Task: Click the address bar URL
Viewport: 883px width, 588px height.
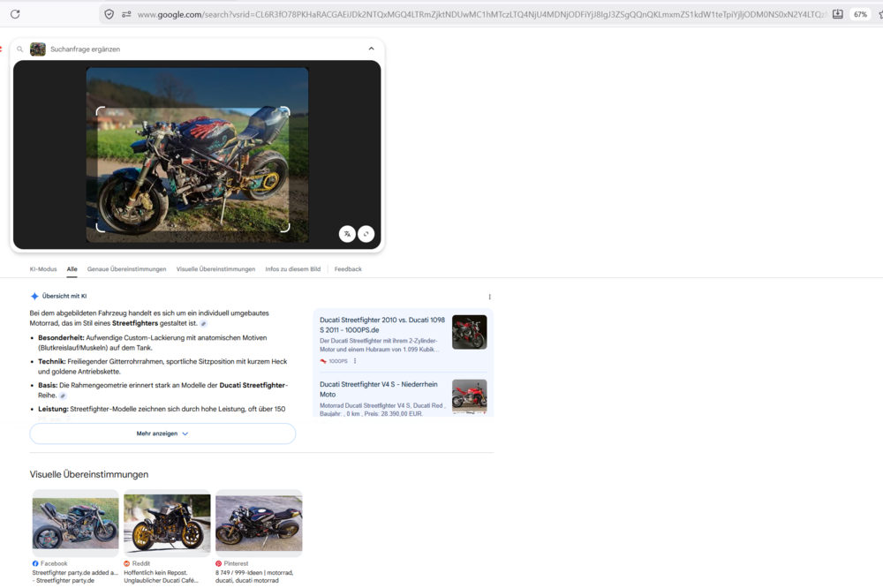Action: pyautogui.click(x=481, y=14)
